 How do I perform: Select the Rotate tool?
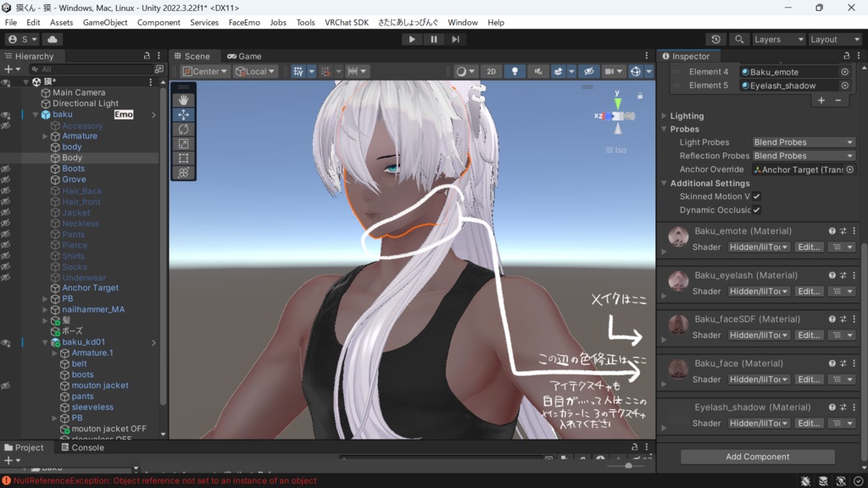pos(185,129)
